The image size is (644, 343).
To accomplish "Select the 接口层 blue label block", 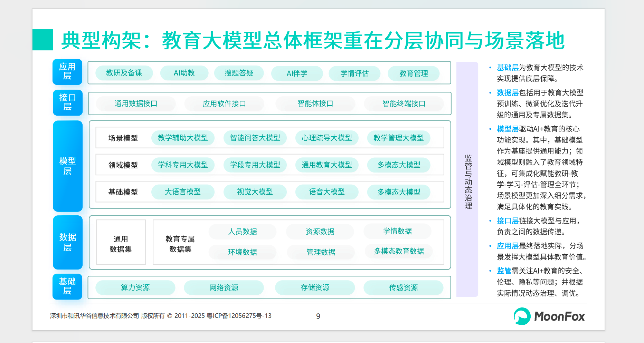I will [x=68, y=102].
